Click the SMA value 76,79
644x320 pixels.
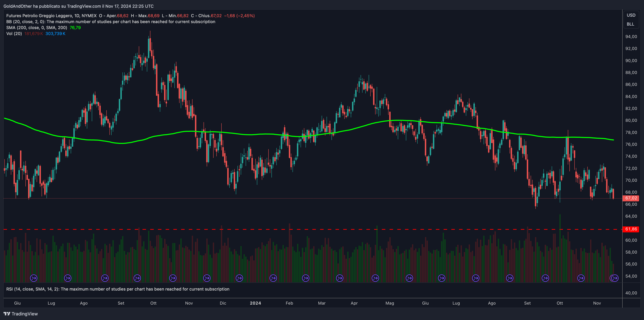[x=75, y=28]
